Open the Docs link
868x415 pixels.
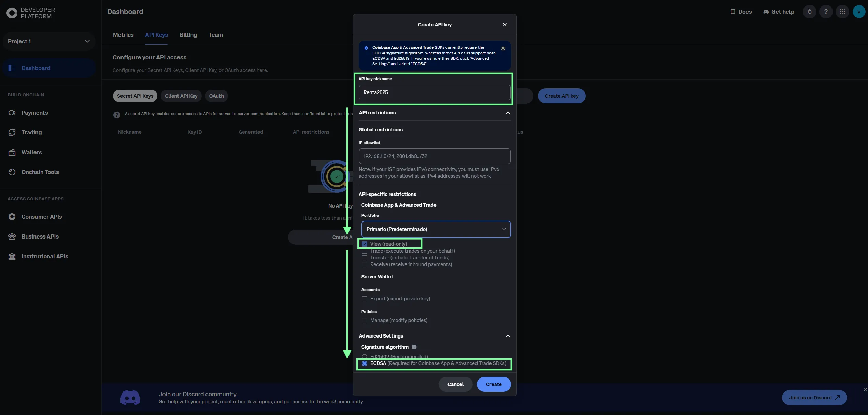[741, 12]
